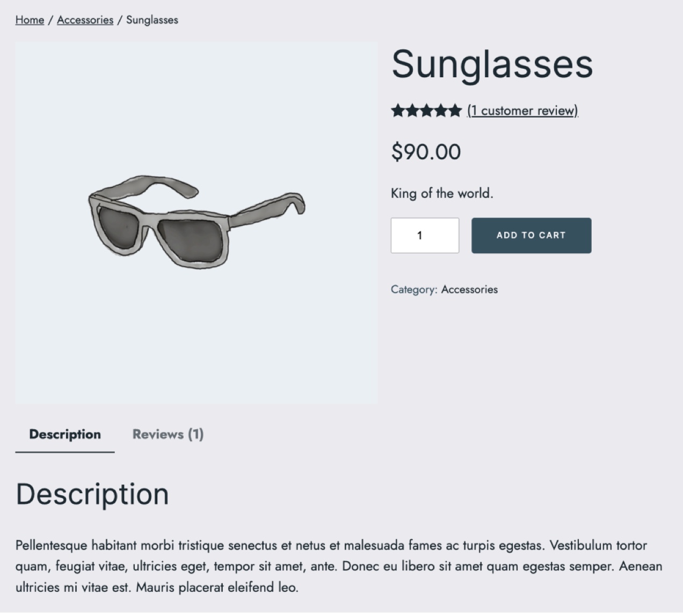Open Accessories in the breadcrumb trail
The width and height of the screenshot is (683, 616).
[85, 20]
